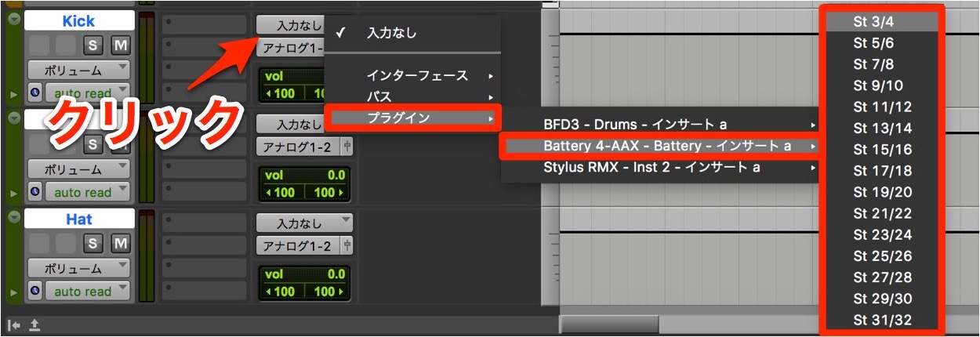Expand the Hat track playlist triangle

coord(13,292)
